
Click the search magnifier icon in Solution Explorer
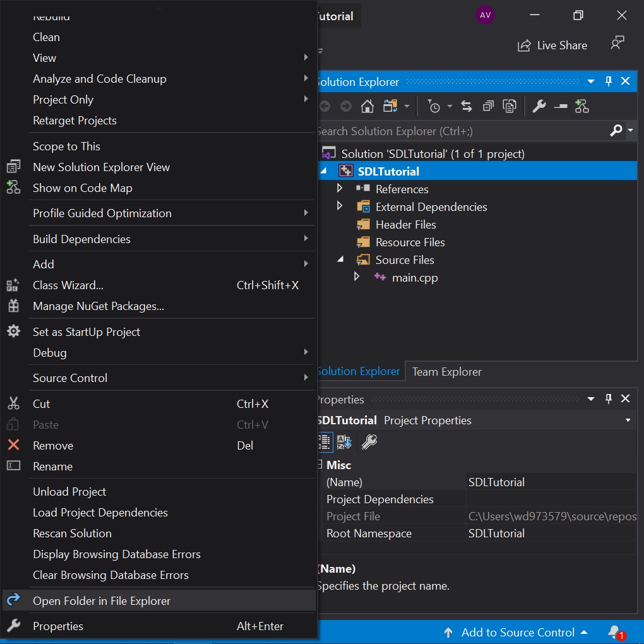pyautogui.click(x=616, y=131)
